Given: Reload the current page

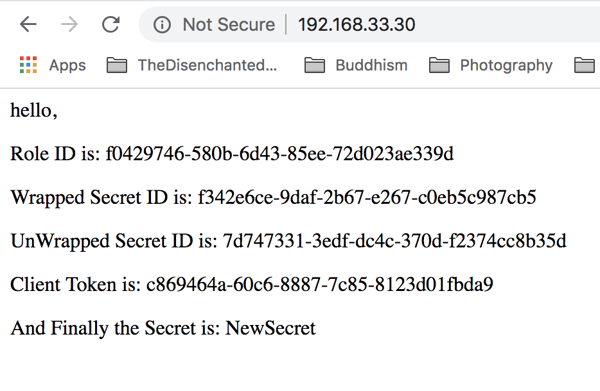Looking at the screenshot, I should click(x=111, y=24).
